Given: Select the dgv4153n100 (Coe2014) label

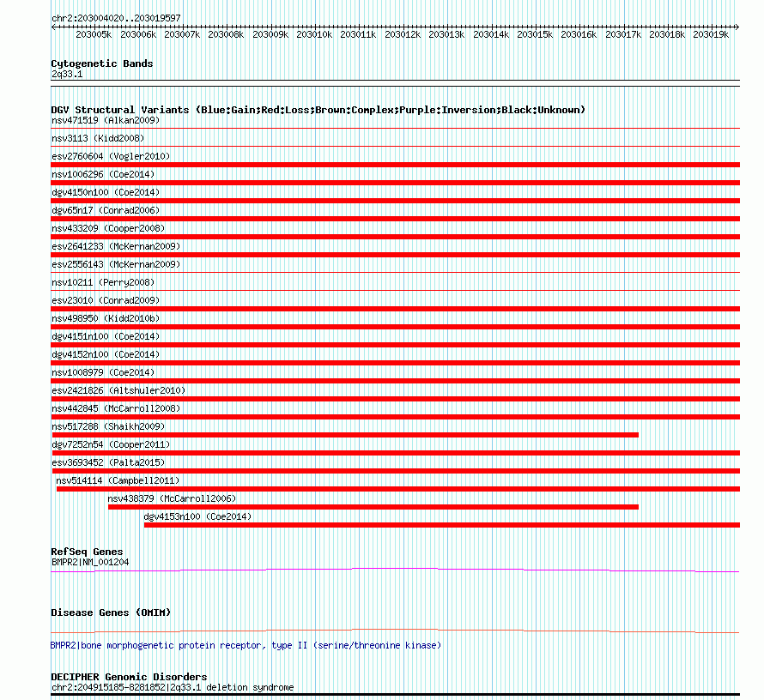Looking at the screenshot, I should (197, 516).
